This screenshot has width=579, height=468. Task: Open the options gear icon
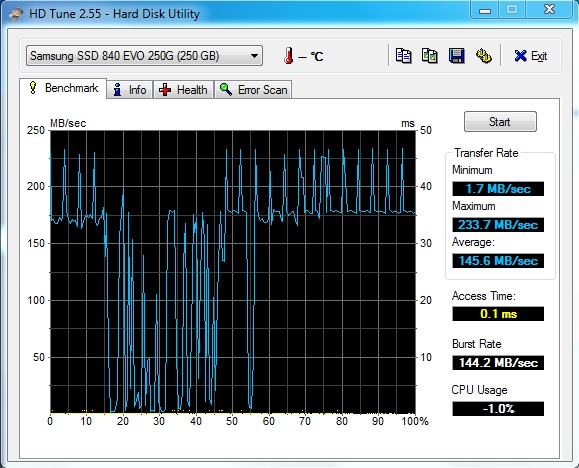(483, 56)
